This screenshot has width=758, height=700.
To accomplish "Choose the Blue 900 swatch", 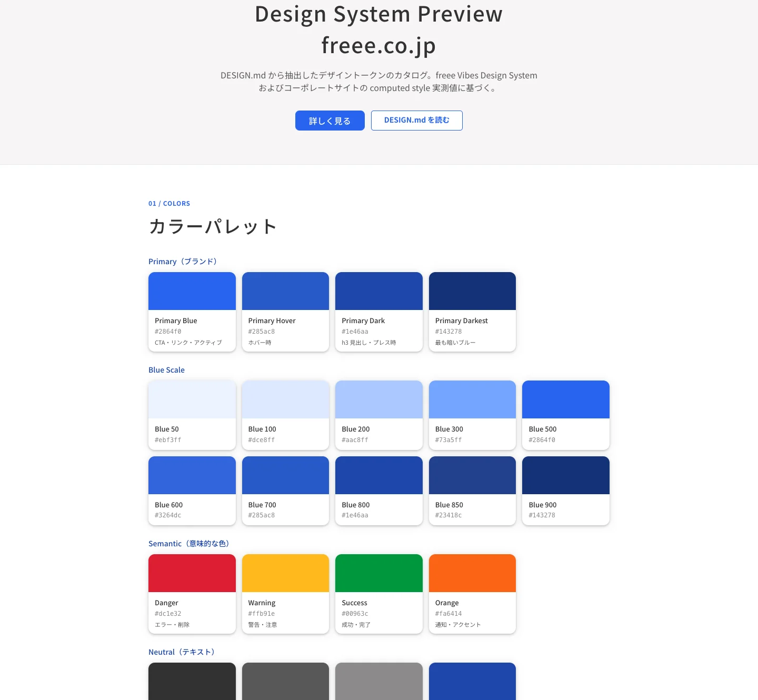I will (x=566, y=491).
